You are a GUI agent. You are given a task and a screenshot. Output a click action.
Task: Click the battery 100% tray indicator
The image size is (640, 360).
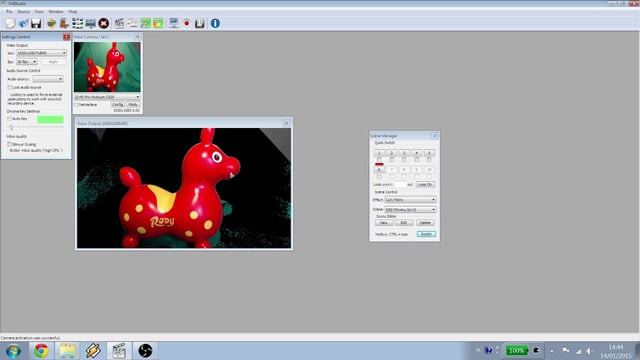tap(516, 351)
